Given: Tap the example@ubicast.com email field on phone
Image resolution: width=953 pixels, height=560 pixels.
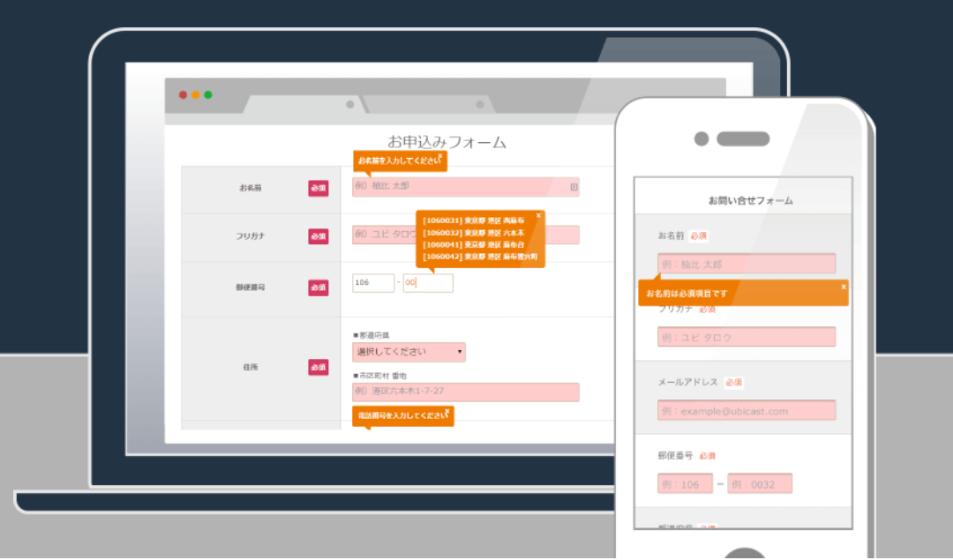Looking at the screenshot, I should click(746, 411).
